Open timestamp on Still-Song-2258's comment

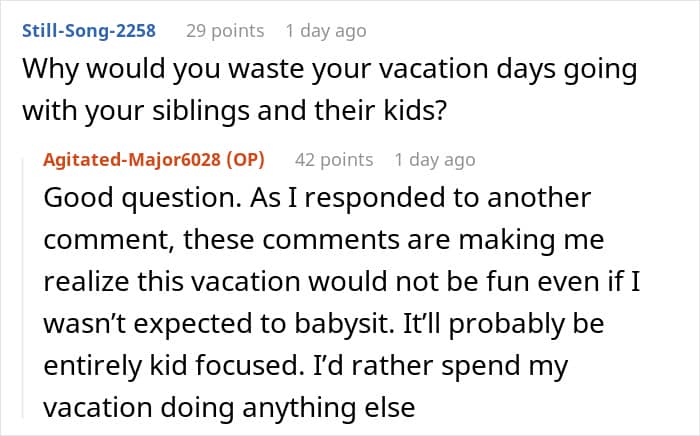[x=326, y=31]
